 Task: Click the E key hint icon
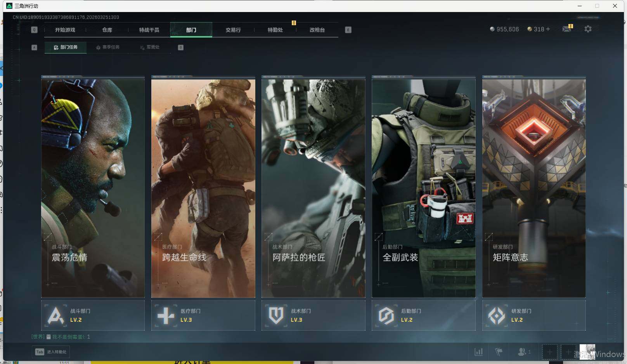coord(348,30)
